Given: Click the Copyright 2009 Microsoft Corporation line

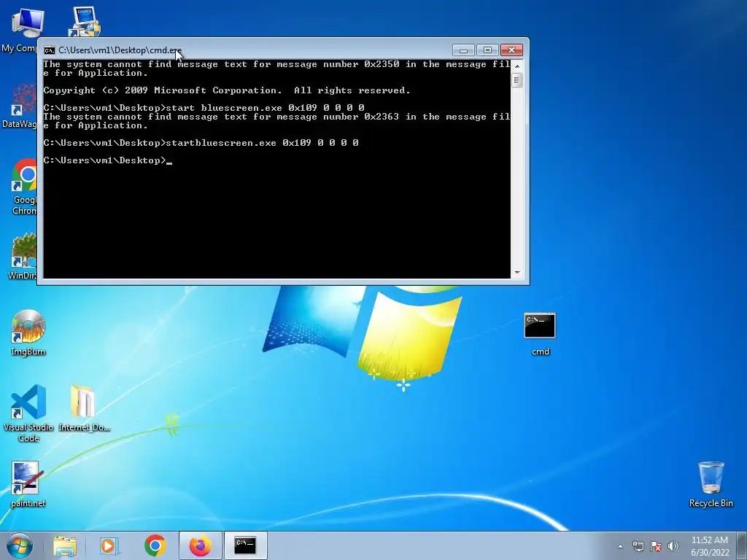Looking at the screenshot, I should point(227,90).
